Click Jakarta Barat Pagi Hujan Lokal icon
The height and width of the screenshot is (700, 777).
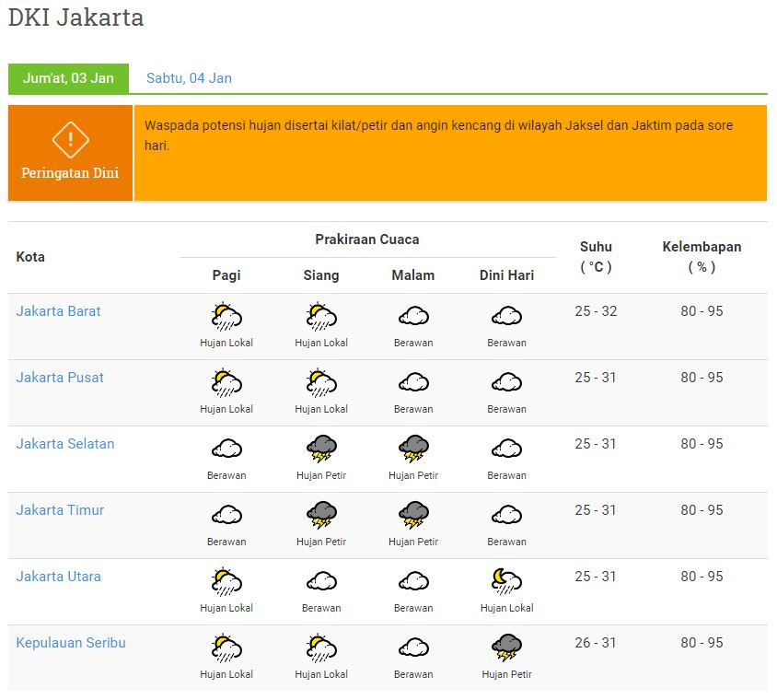click(226, 316)
